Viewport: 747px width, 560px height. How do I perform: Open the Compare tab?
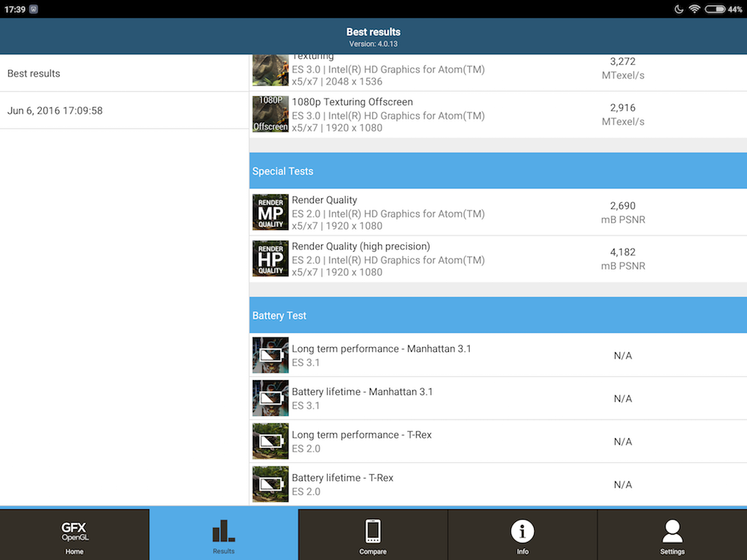click(373, 535)
